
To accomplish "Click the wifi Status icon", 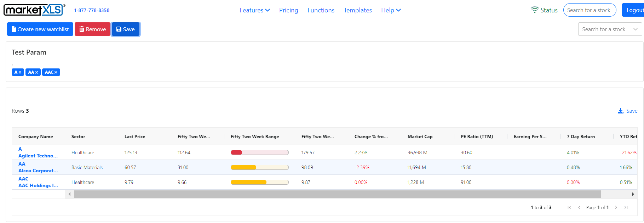I will (x=535, y=10).
